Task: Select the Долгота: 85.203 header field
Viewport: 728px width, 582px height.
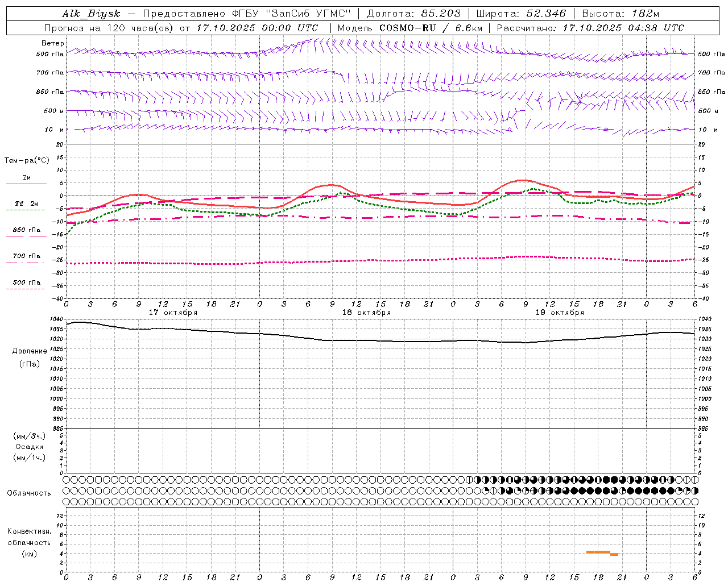Action: tap(413, 14)
